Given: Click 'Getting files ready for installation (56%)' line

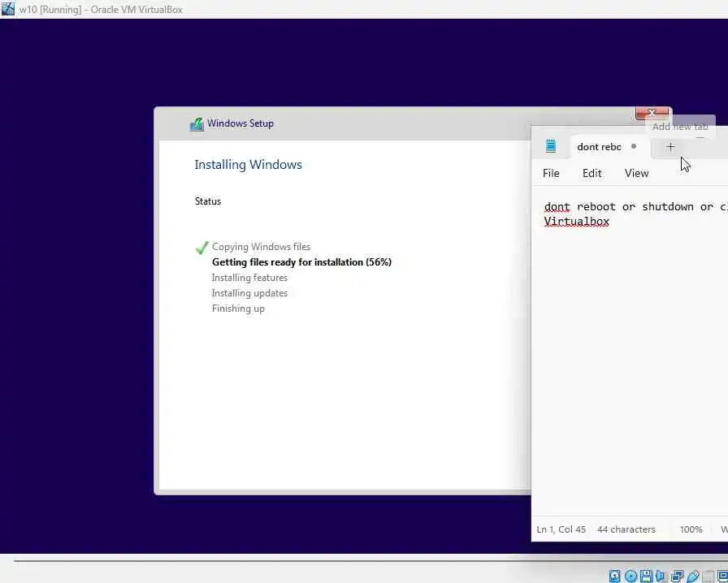Looking at the screenshot, I should (x=301, y=262).
